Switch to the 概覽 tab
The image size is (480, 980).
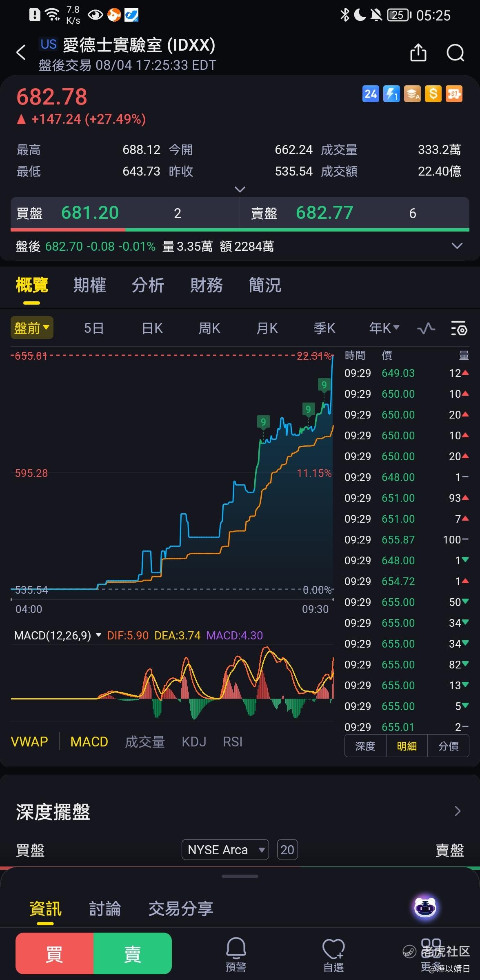[32, 285]
